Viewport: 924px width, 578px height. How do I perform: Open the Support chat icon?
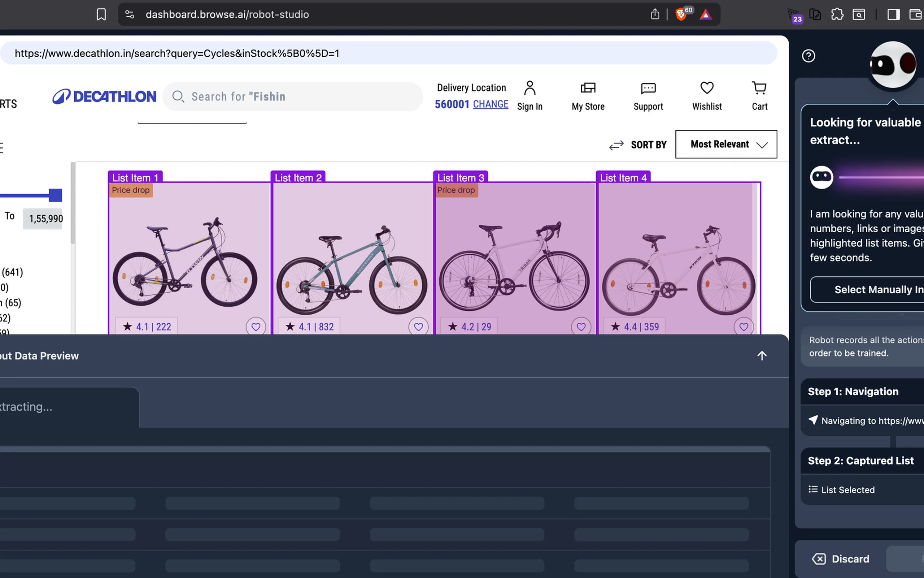pos(648,88)
